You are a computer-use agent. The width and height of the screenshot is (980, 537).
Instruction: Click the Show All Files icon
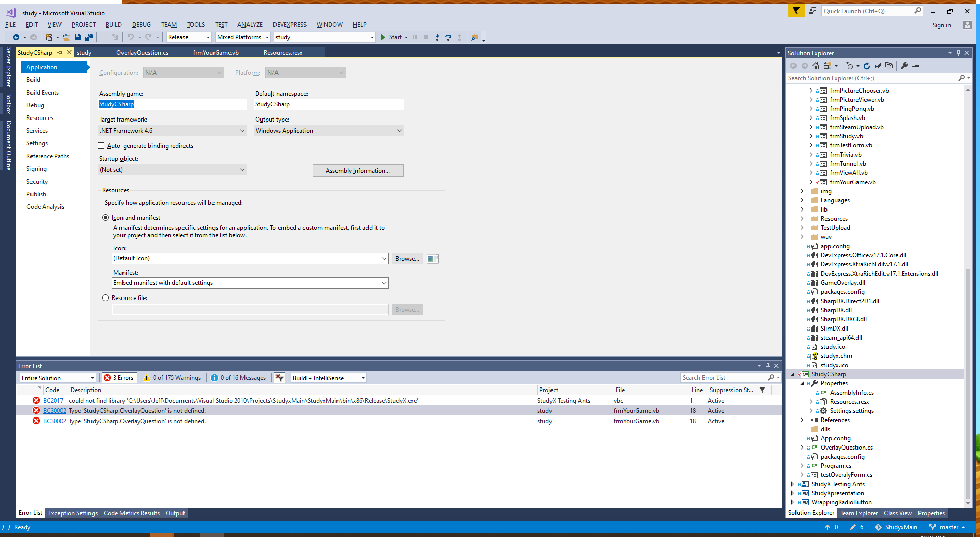[889, 66]
